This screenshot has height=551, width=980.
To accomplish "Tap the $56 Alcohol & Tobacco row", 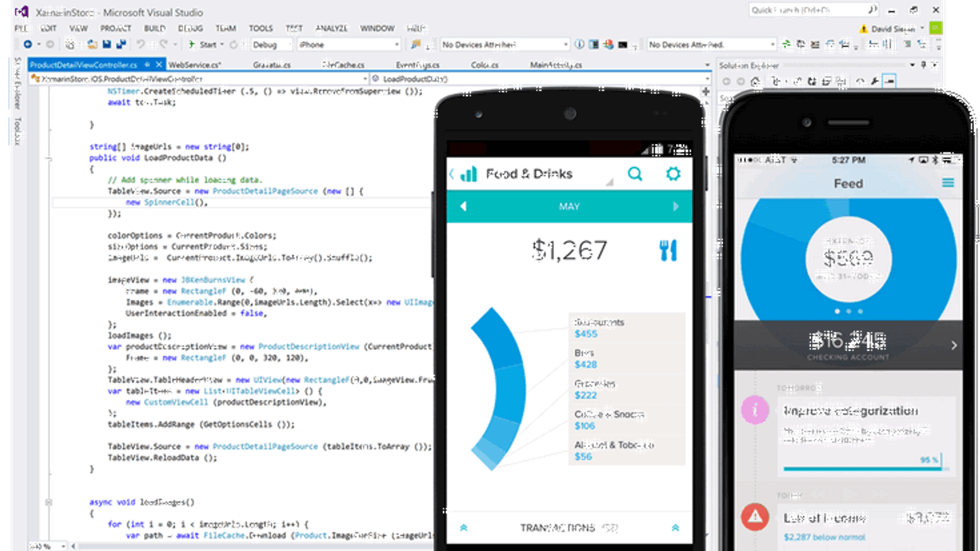I will point(627,450).
